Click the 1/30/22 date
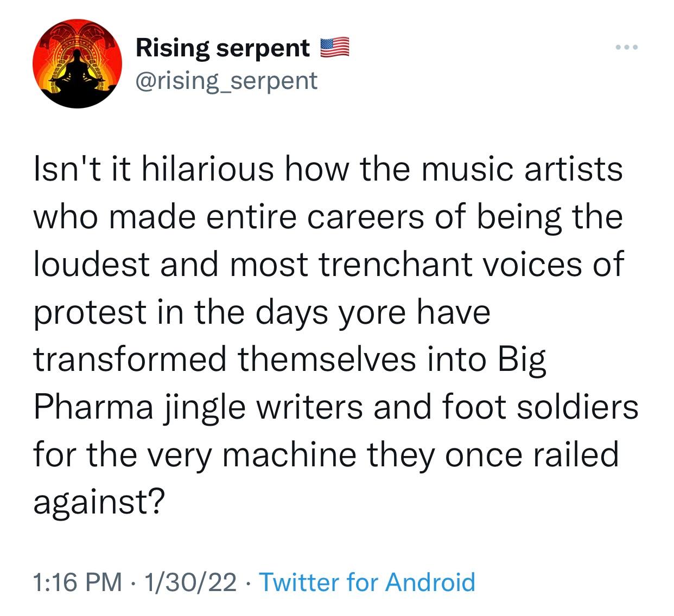The image size is (674, 616). click(x=190, y=582)
